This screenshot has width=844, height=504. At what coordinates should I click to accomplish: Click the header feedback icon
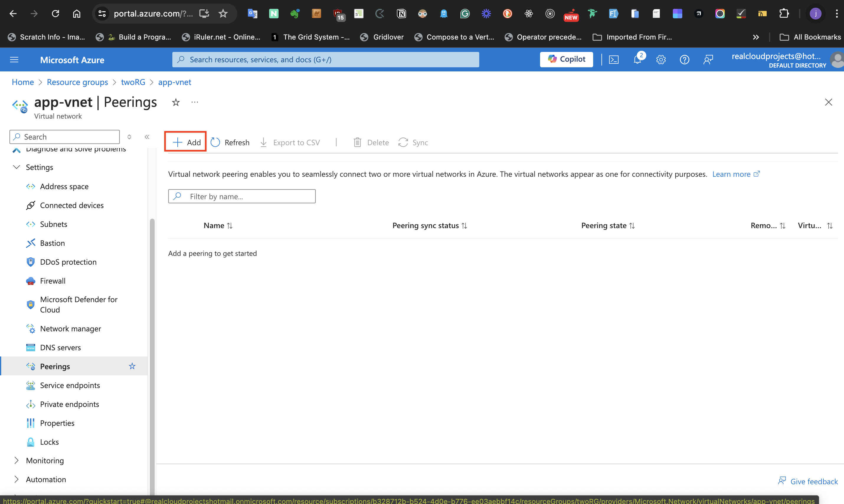pos(708,60)
